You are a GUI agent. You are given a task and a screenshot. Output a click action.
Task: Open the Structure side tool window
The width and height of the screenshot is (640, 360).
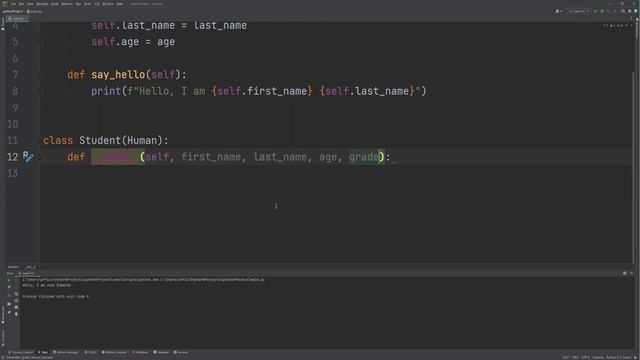[x=2, y=338]
